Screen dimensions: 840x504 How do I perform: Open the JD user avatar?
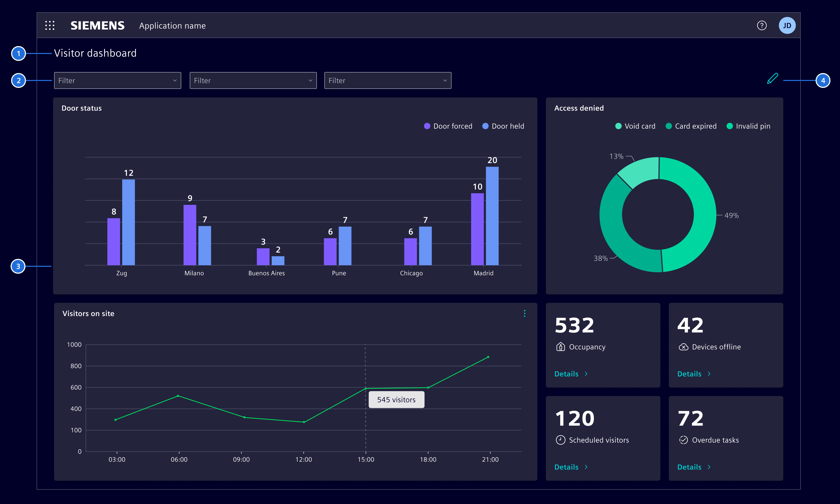(787, 25)
